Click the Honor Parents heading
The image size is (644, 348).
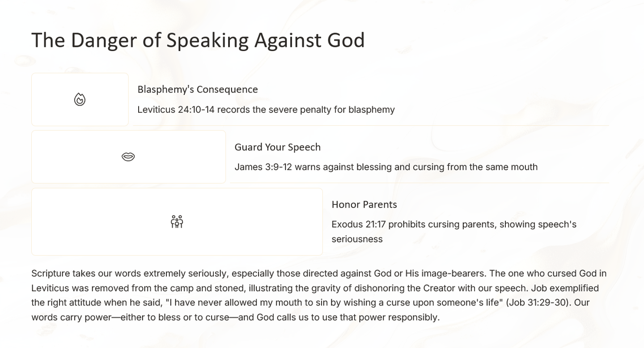point(364,204)
